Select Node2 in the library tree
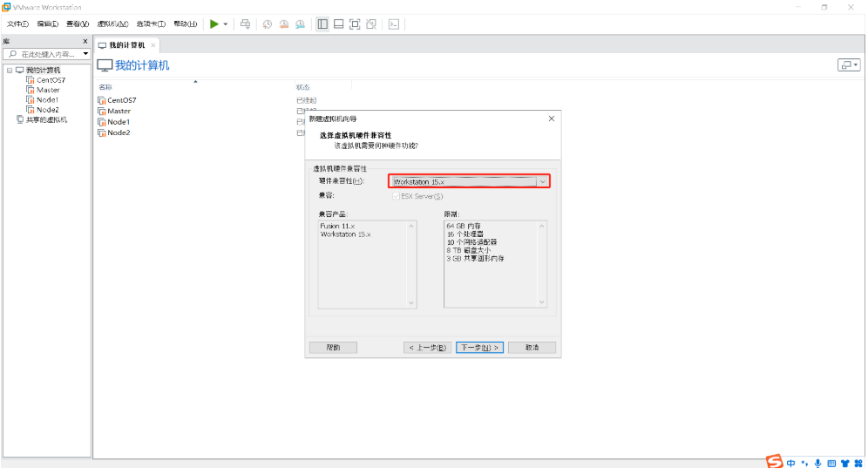 48,110
